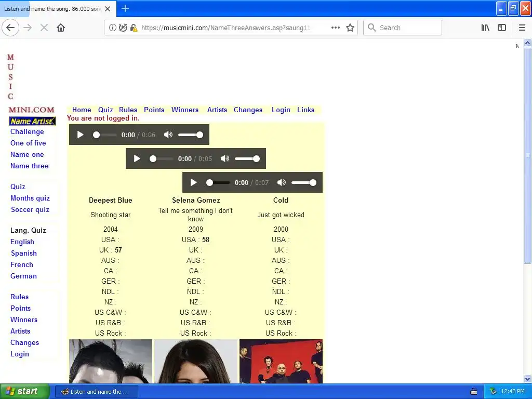Go back with browser back arrow

point(10,28)
